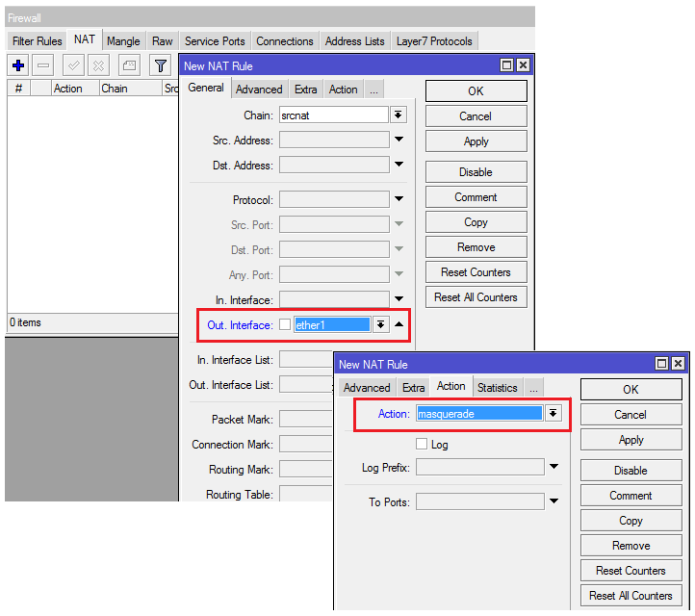Click the Out. Interface field showing ether1
The width and height of the screenshot is (695, 616).
point(332,324)
